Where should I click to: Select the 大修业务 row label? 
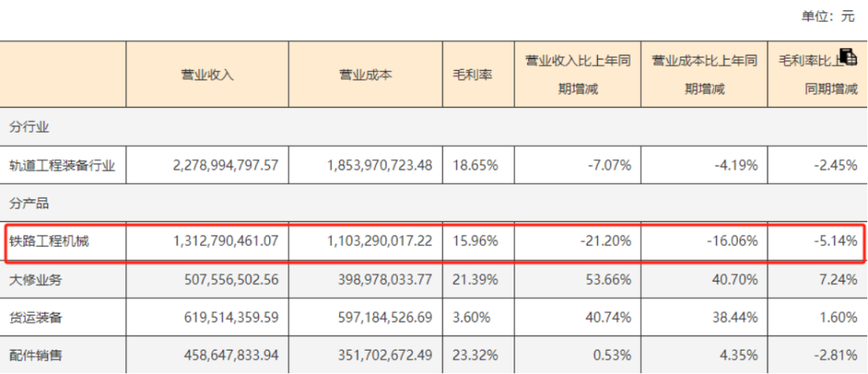click(37, 279)
